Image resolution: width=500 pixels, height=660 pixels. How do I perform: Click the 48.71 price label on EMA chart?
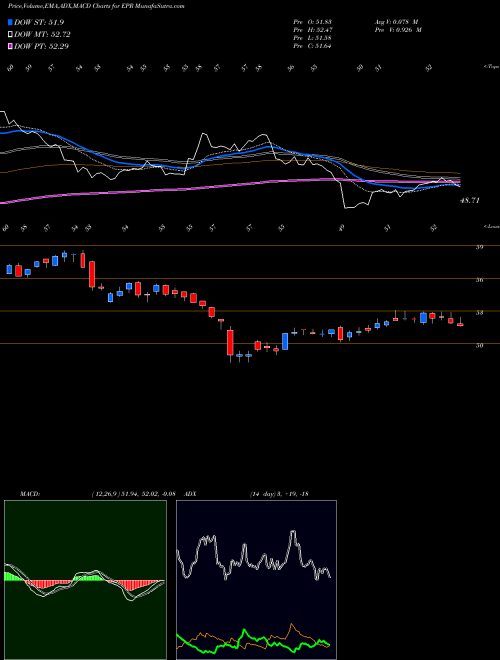coord(470,201)
